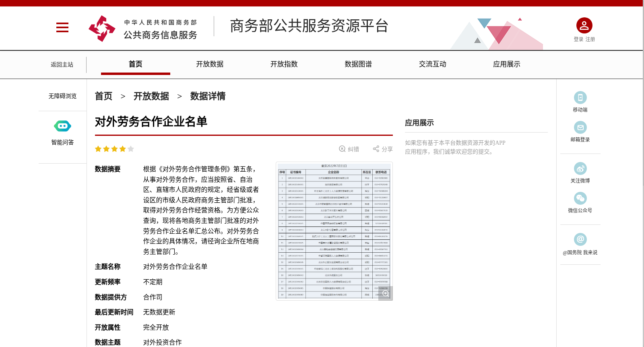Select the 首页 navigation tab
Viewport: 644px width, 347px height.
point(136,64)
